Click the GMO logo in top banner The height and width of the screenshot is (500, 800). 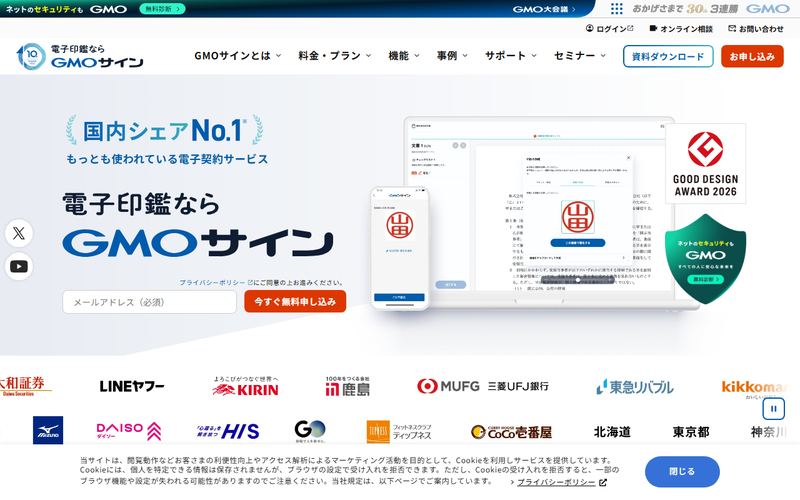click(108, 9)
